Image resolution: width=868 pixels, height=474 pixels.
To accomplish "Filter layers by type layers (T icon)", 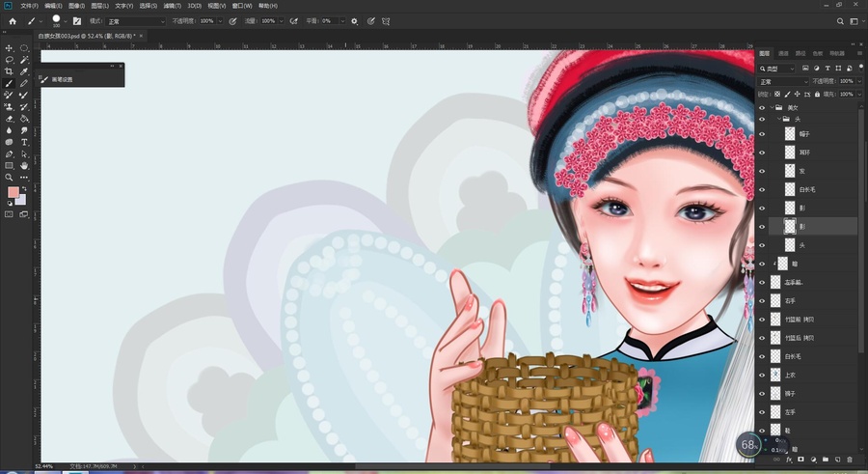I will click(x=827, y=69).
